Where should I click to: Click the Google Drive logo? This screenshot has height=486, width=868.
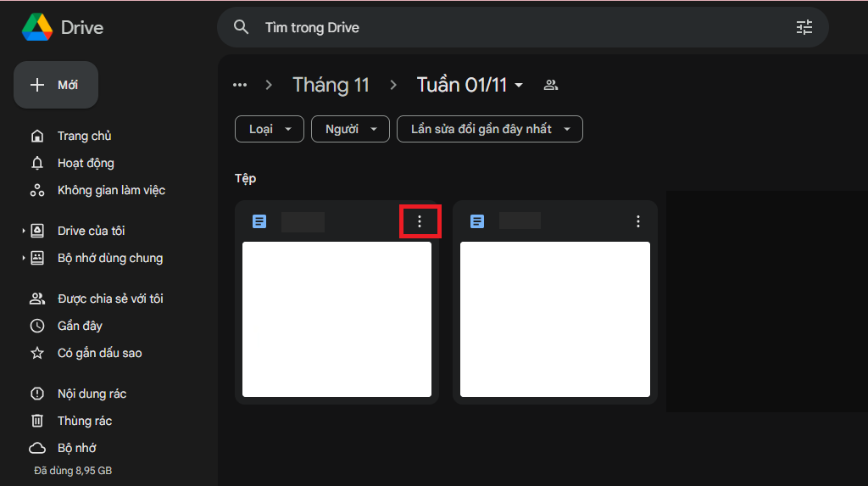coord(38,27)
